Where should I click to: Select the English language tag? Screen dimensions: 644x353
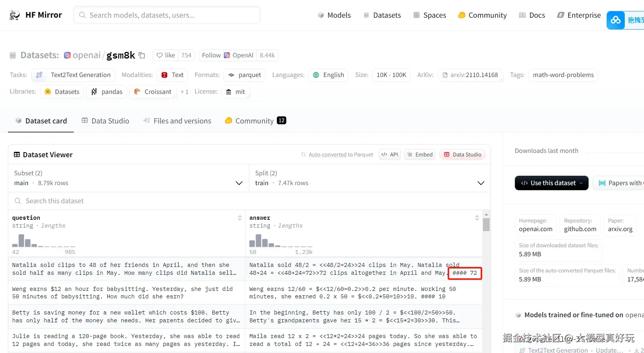click(328, 75)
